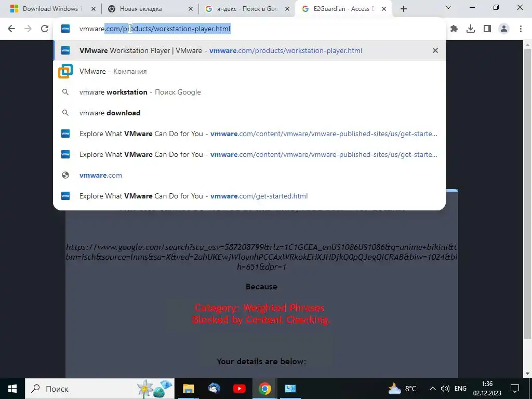Image resolution: width=532 pixels, height=399 pixels.
Task: Click the page vertical scrollbar thumb
Action: (x=527, y=193)
